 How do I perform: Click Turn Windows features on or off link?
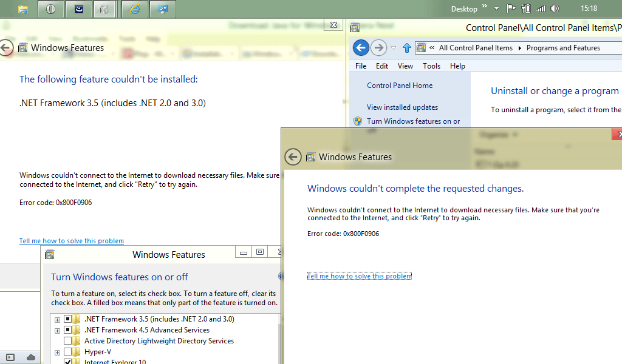[x=413, y=121]
